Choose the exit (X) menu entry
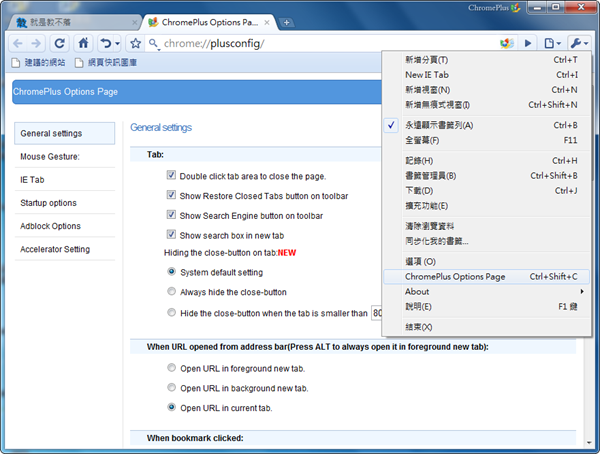Image resolution: width=600 pixels, height=454 pixels. [x=486, y=327]
